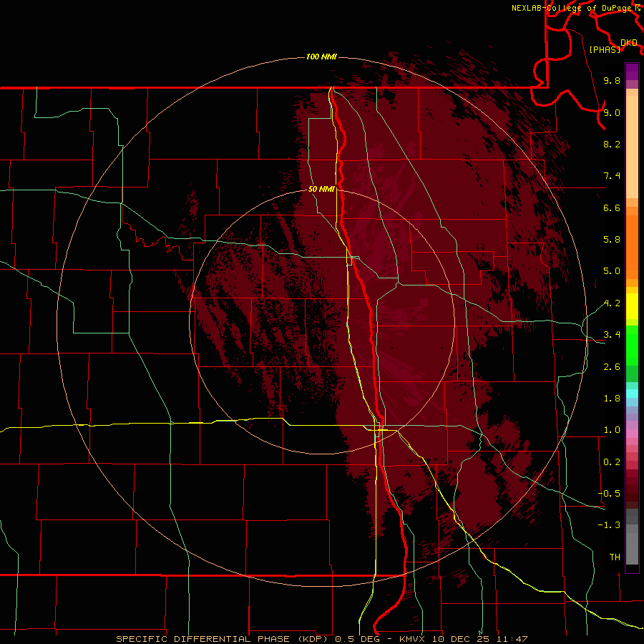Screen dimensions: 644x644
Task: Click the 4.2 color scale label
Action: click(612, 303)
